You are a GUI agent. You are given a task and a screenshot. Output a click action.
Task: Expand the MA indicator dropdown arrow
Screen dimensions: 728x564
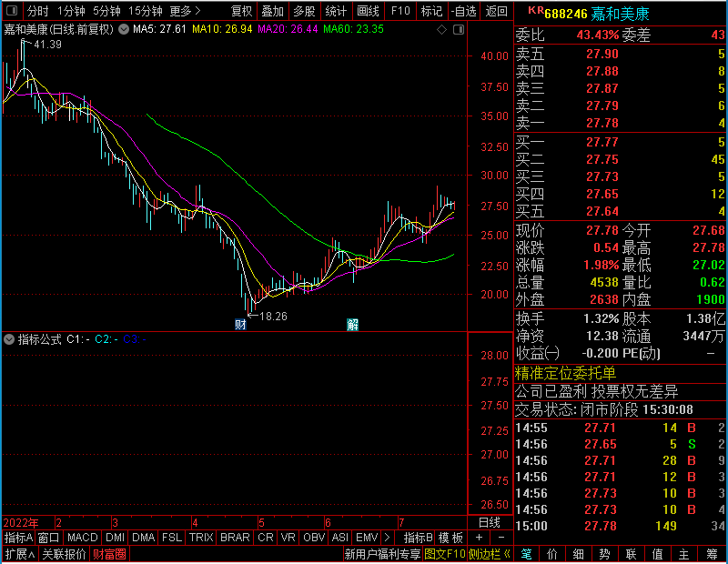124,29
